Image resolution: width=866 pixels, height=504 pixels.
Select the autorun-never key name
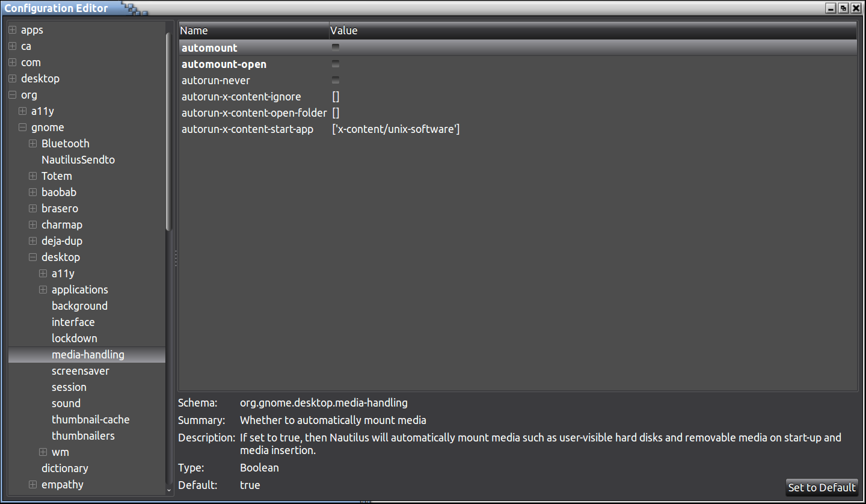point(216,80)
